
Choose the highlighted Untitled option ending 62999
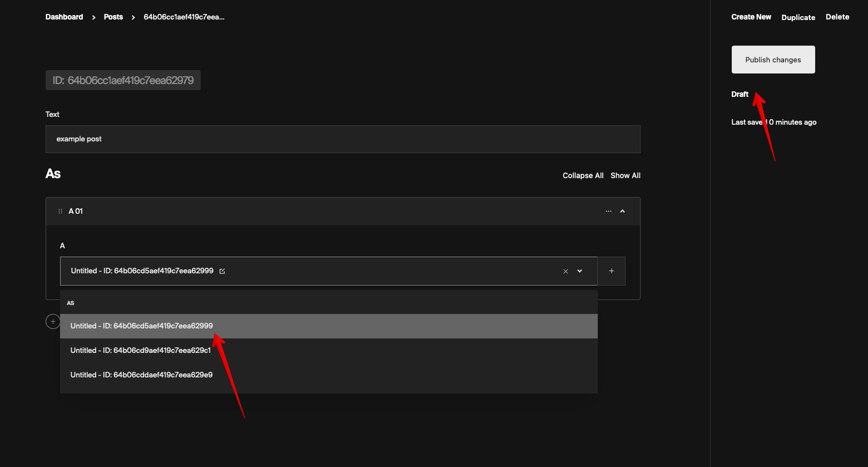click(141, 326)
